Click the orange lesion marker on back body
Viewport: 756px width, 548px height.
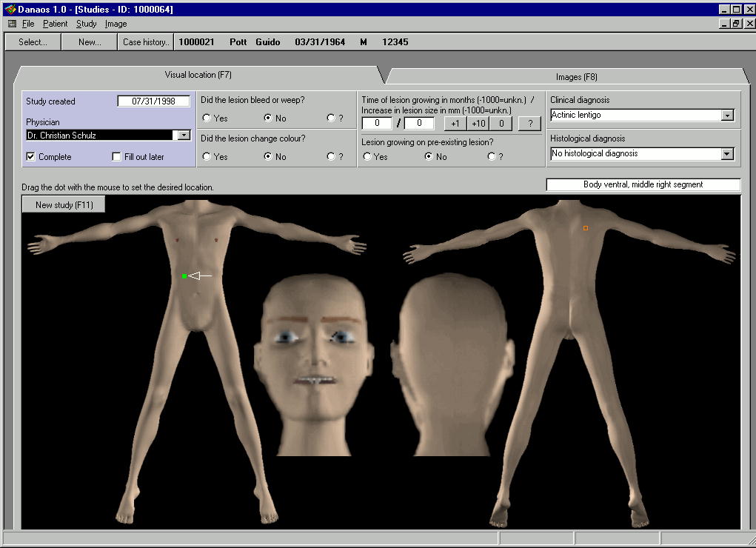click(x=585, y=228)
